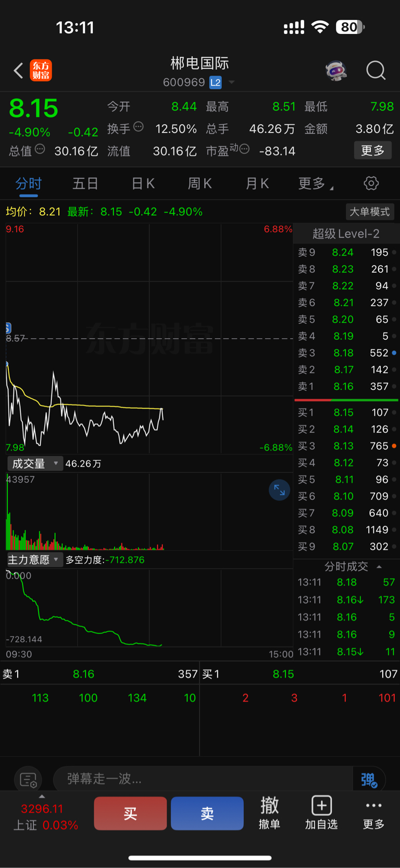Tap the search magnifier icon
Screen dimensions: 400x868
tap(376, 70)
